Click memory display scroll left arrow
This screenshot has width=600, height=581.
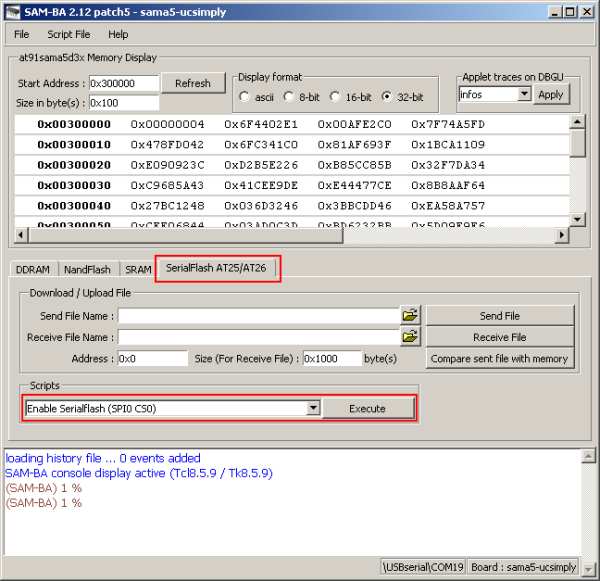[x=21, y=235]
